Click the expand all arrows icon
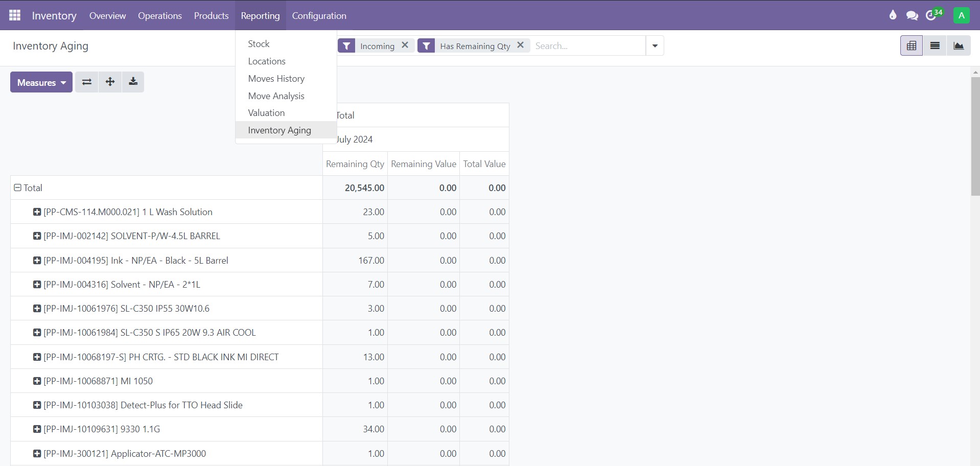The height and width of the screenshot is (466, 980). pyautogui.click(x=110, y=82)
